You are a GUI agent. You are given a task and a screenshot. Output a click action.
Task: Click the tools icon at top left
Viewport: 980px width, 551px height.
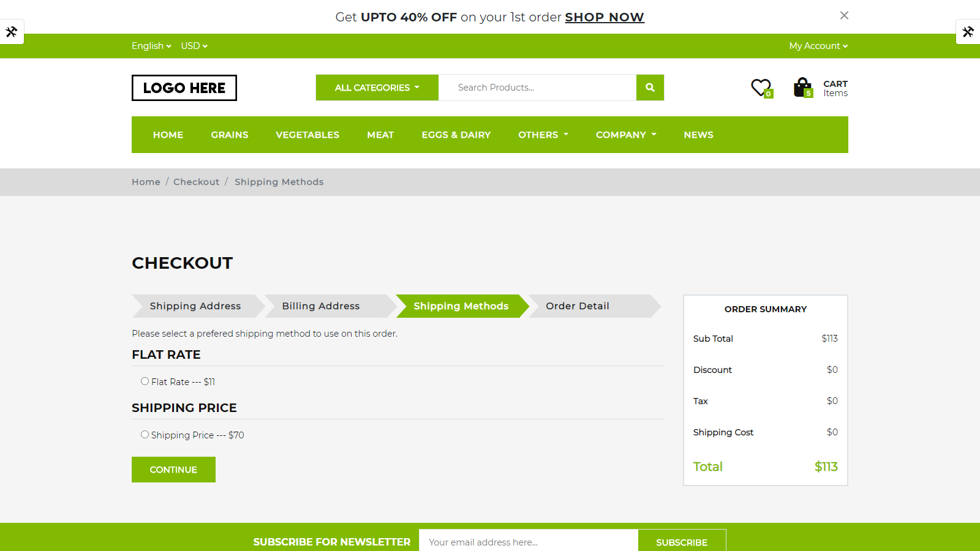(12, 31)
